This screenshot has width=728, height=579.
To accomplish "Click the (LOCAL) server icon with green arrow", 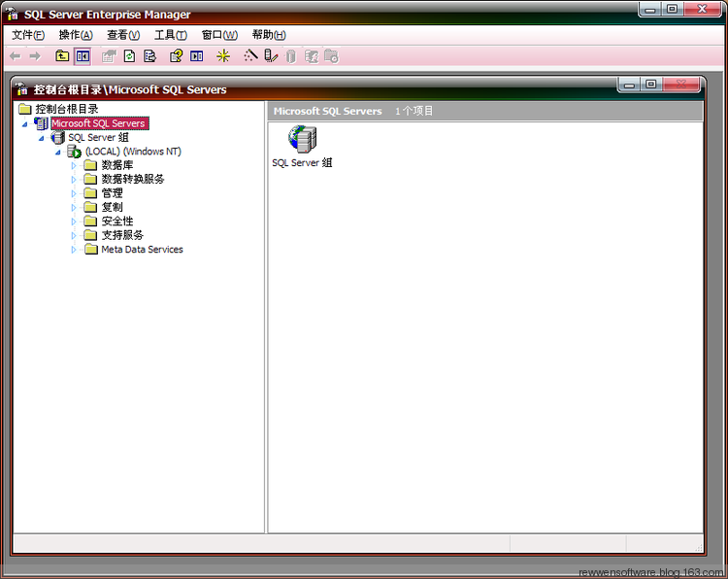I will [x=75, y=152].
